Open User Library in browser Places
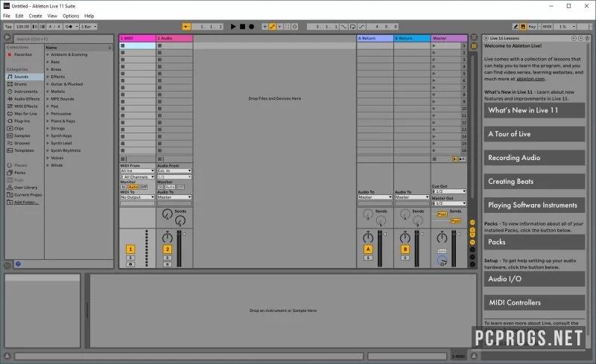 [26, 188]
